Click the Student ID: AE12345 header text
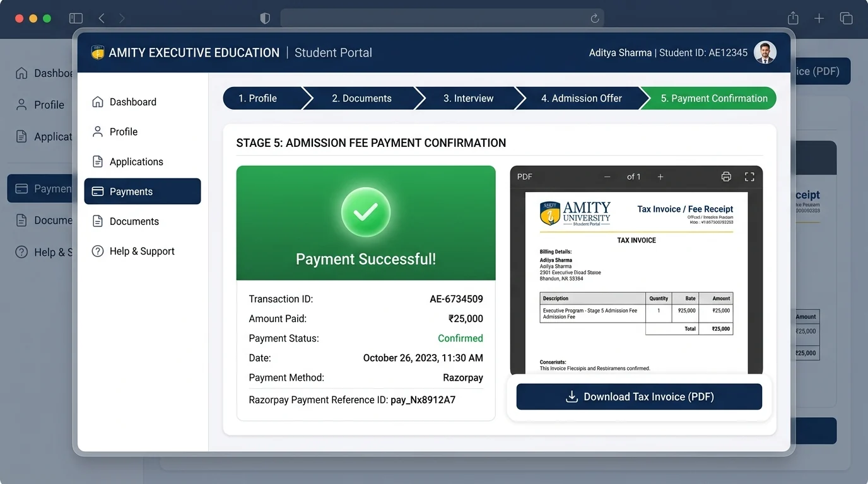The height and width of the screenshot is (484, 868). tap(703, 53)
